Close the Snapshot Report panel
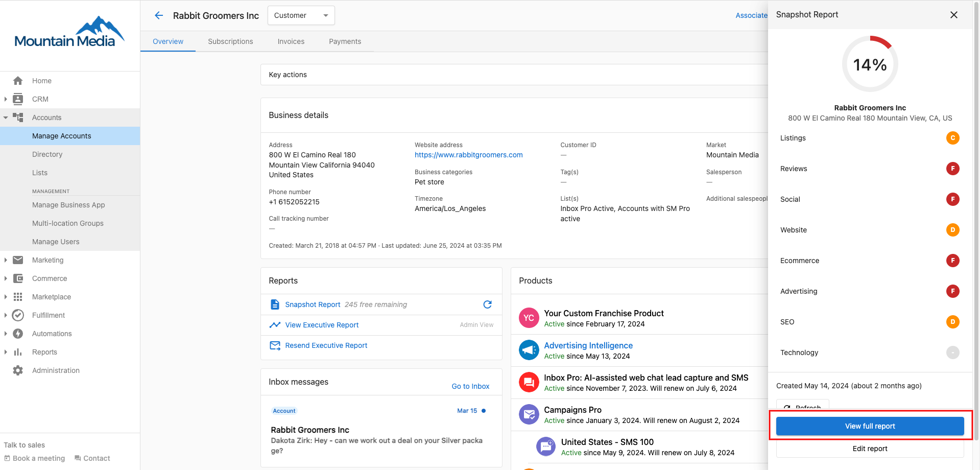Screen dimensions: 980x470 [x=953, y=15]
